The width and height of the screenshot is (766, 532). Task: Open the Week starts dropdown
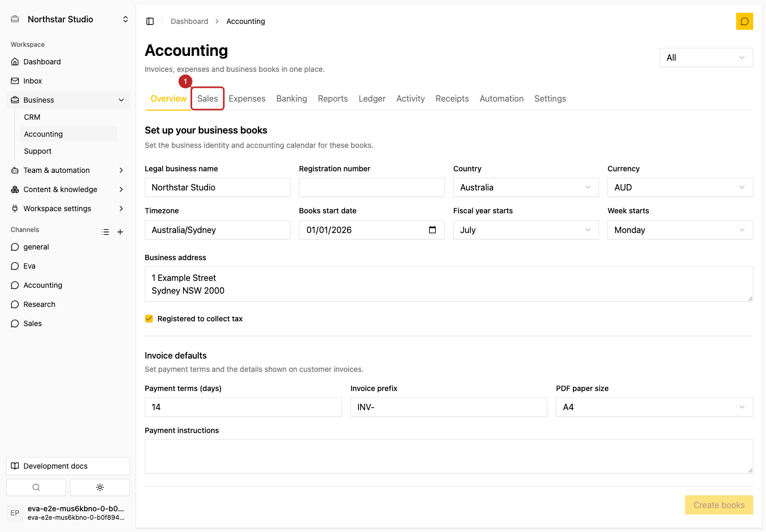(x=680, y=230)
